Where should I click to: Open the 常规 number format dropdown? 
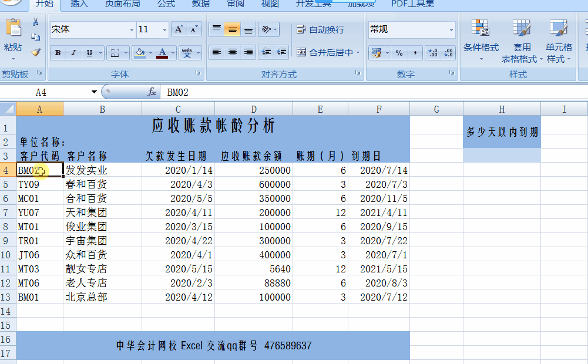click(x=451, y=29)
